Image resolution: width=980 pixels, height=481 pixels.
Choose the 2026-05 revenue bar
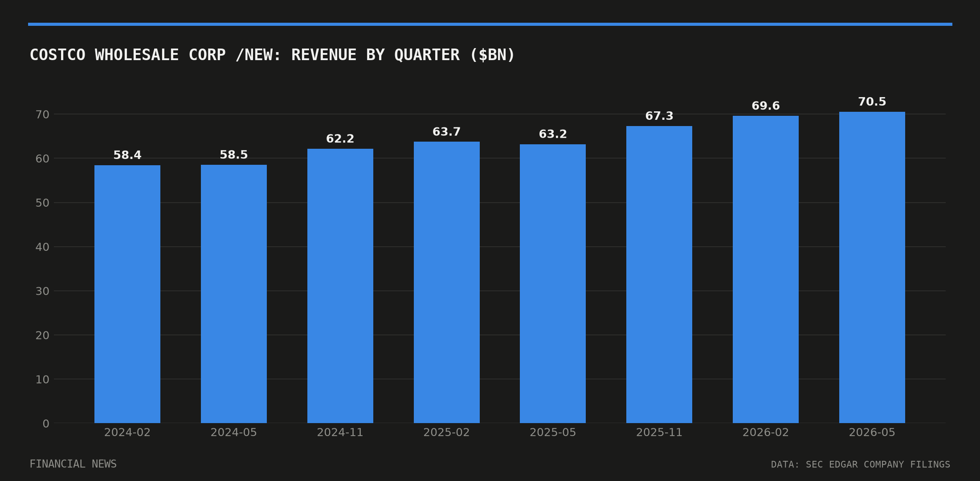click(x=872, y=267)
